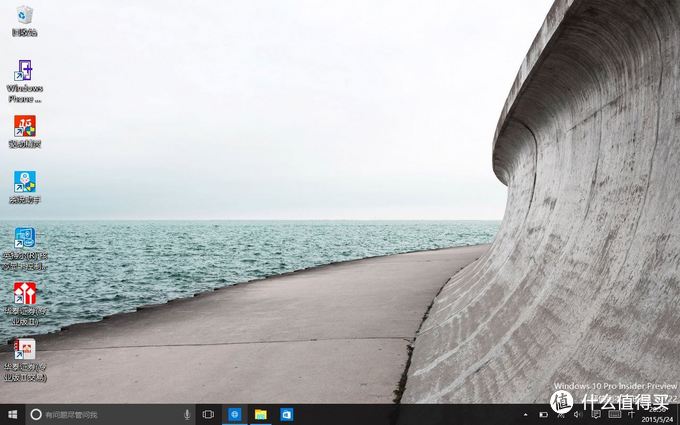Select the red arrows logo shortcut icon
680x425 pixels.
pos(24,304)
